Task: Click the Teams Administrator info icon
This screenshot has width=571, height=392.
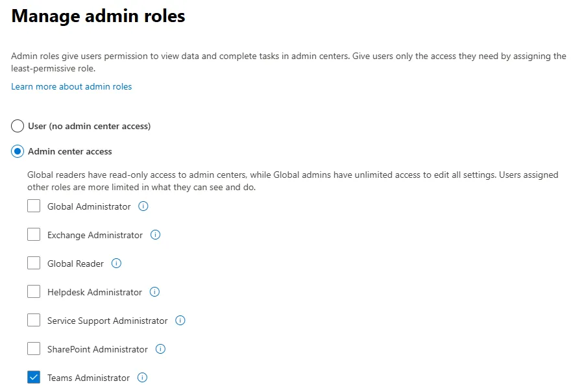Action: pyautogui.click(x=142, y=378)
